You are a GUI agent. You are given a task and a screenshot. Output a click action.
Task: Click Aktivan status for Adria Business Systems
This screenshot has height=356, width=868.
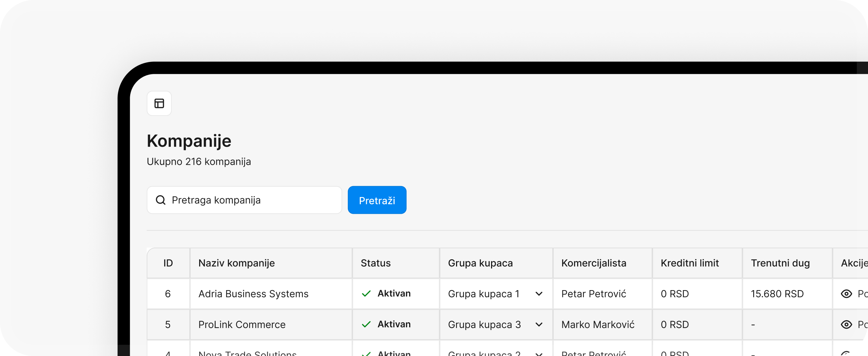click(x=394, y=294)
